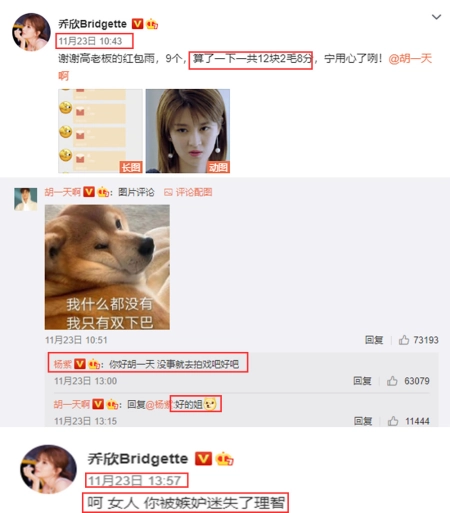The width and height of the screenshot is (450, 513).
Task: Open 杨紫's username link in the reply
Action: click(63, 364)
